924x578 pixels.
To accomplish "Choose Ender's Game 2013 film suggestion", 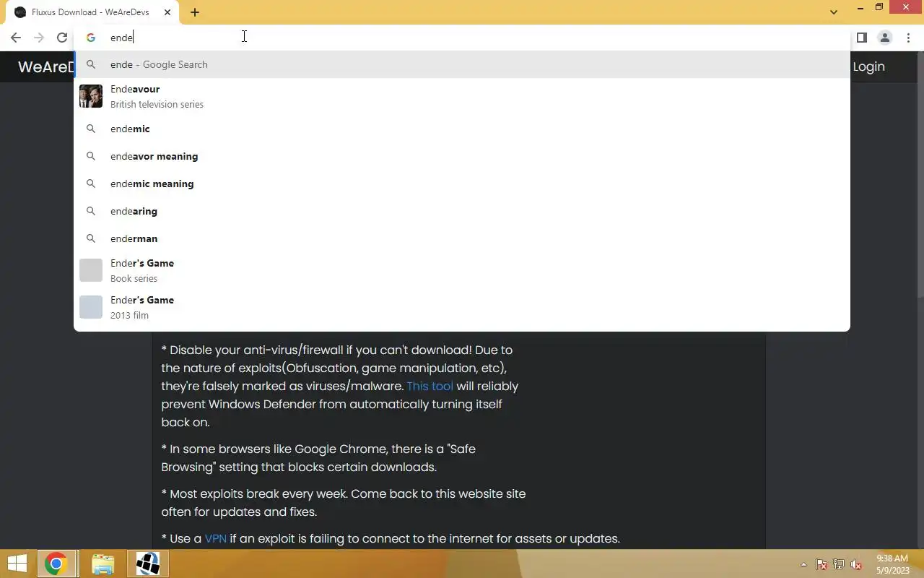I will [462, 307].
